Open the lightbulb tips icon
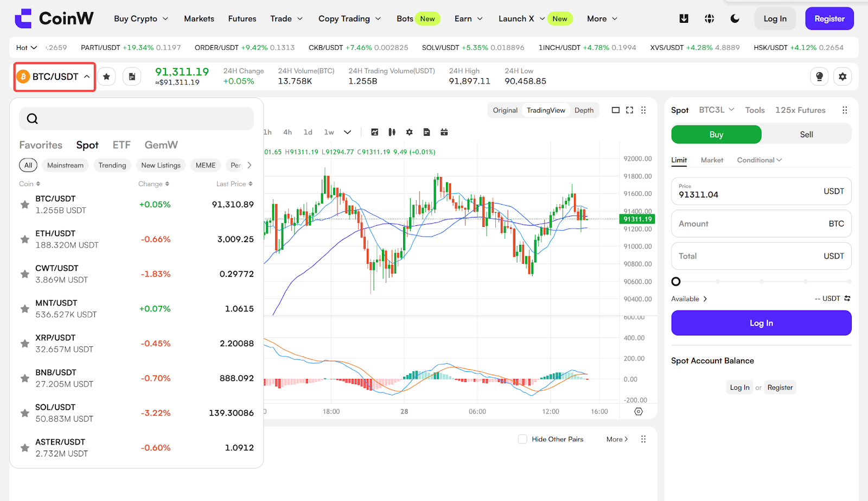868x501 pixels. (819, 77)
